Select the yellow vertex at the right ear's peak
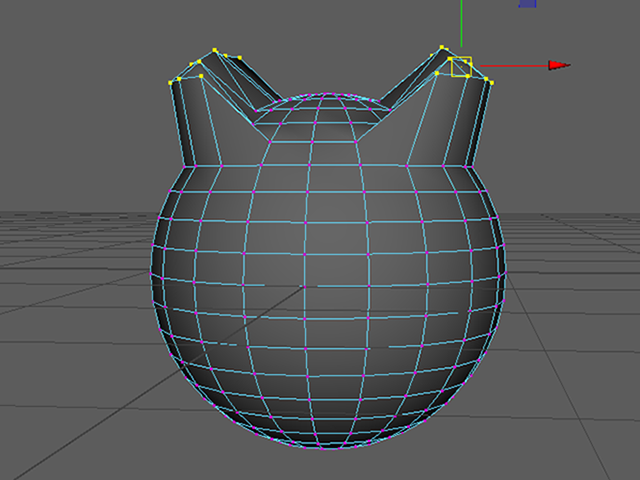The width and height of the screenshot is (640, 480). (442, 47)
